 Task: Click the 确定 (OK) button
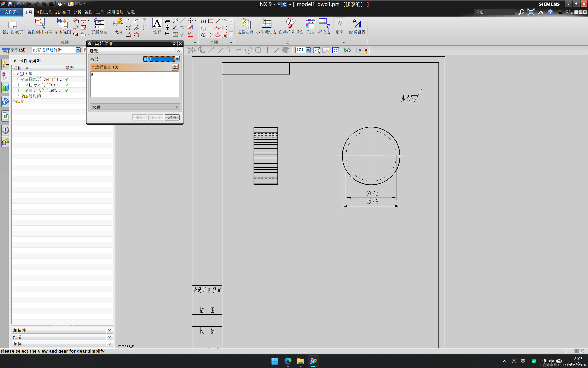click(139, 118)
